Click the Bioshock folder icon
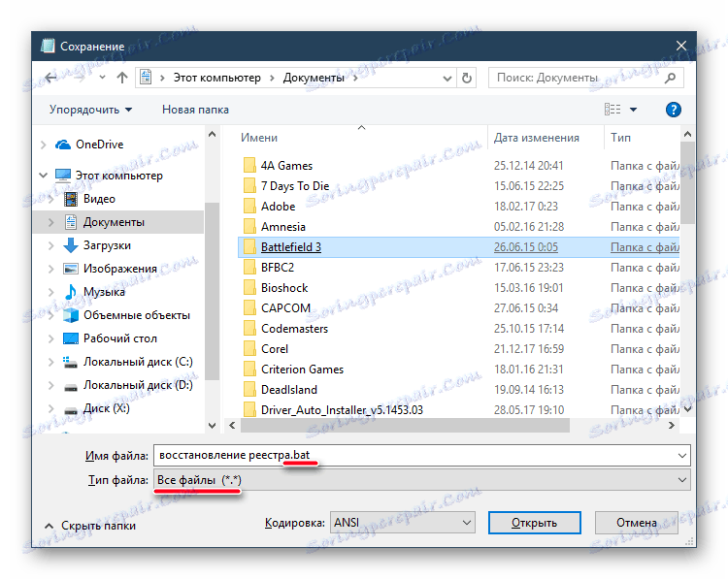The image size is (728, 579). point(249,288)
